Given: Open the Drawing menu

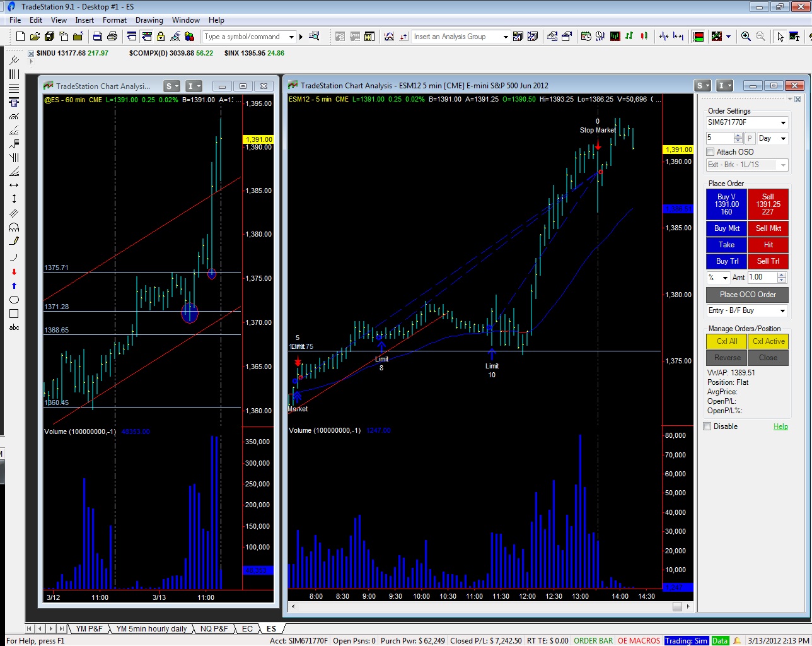Looking at the screenshot, I should click(x=149, y=20).
